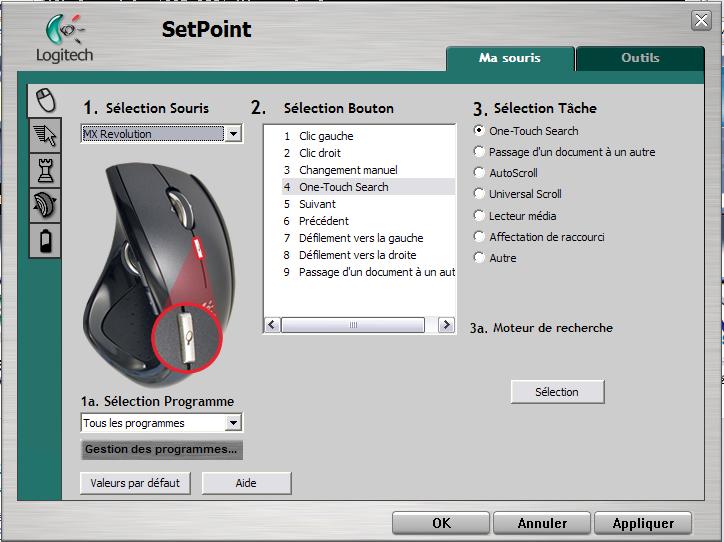Click the horizontal scrollbar thumb

coord(353,325)
